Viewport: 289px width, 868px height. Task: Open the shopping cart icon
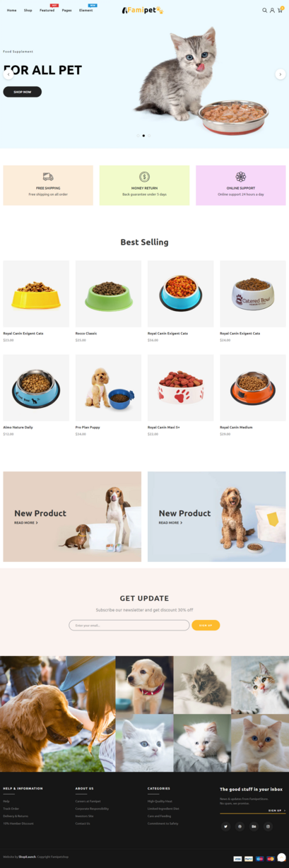pos(280,10)
